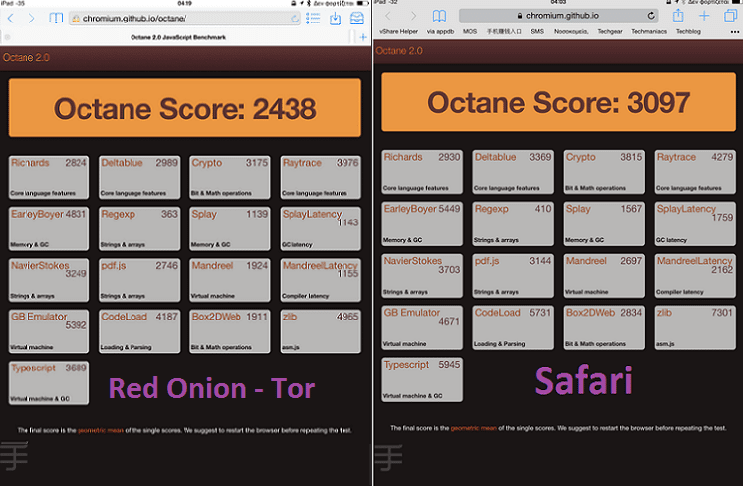Open via appdb bookmark in Safari
Viewport: 743px width, 486px height.
click(440, 31)
